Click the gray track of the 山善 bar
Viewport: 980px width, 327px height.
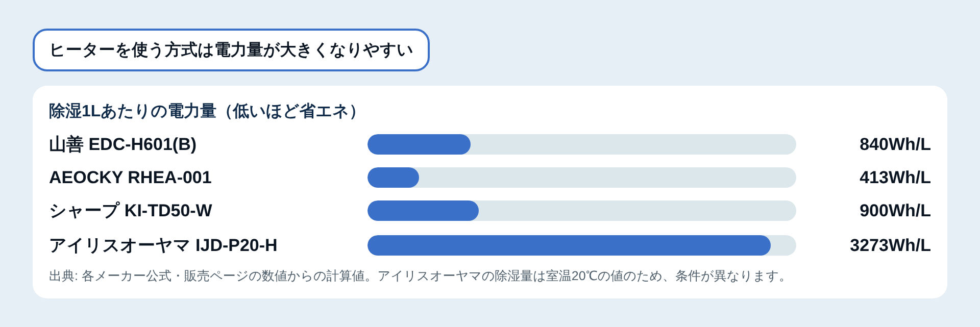tap(633, 144)
